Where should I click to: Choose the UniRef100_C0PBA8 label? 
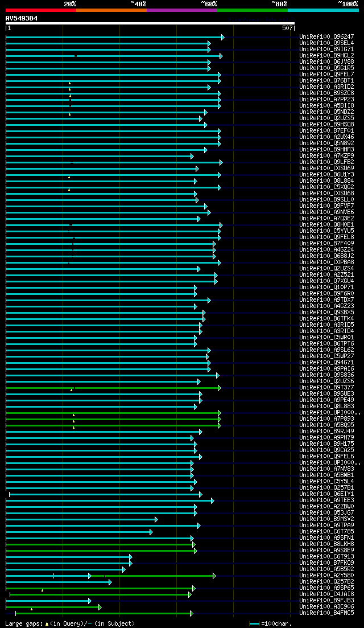click(326, 262)
